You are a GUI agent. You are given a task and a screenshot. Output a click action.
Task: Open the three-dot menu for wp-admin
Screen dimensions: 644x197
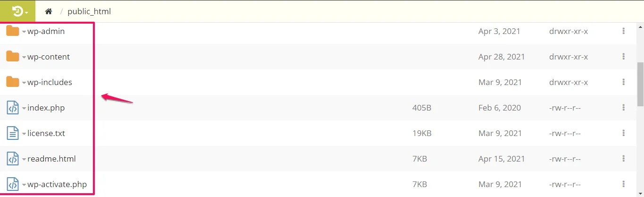[x=623, y=31]
